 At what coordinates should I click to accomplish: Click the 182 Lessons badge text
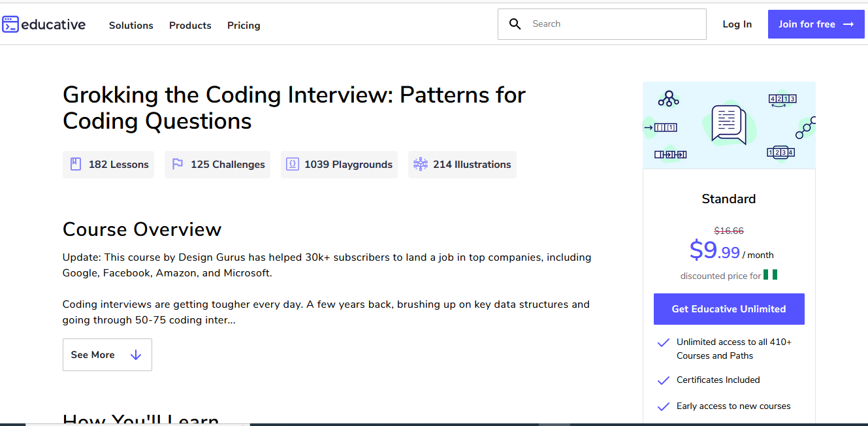point(119,165)
